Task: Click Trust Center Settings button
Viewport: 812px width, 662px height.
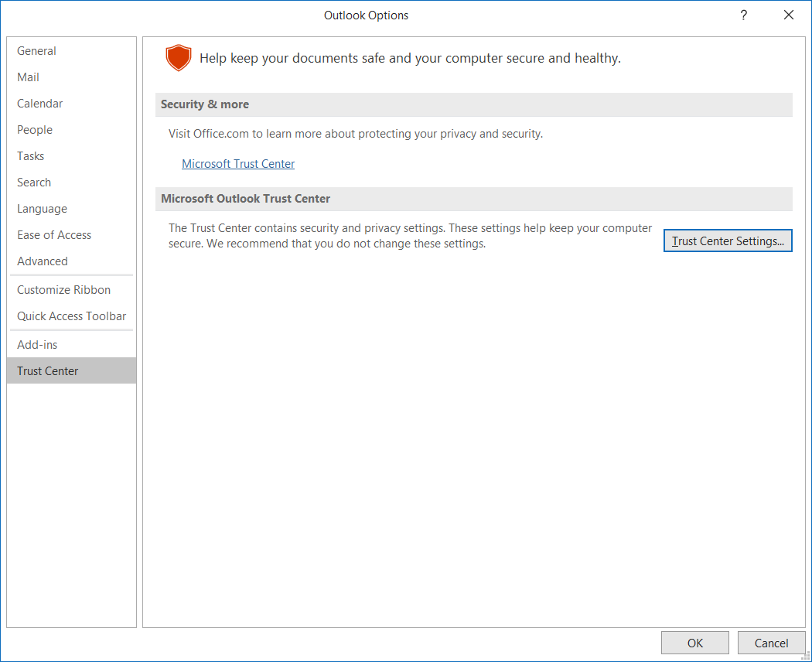Action: 728,241
